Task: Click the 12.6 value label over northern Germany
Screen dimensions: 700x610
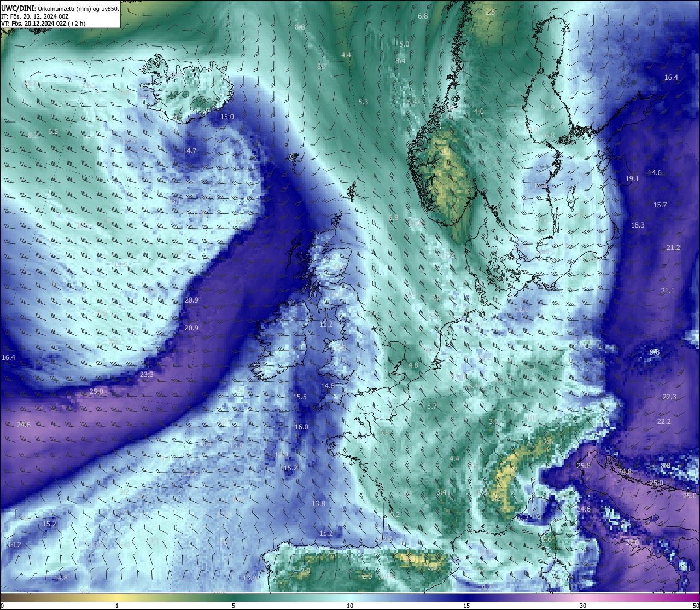Action: [x=522, y=310]
